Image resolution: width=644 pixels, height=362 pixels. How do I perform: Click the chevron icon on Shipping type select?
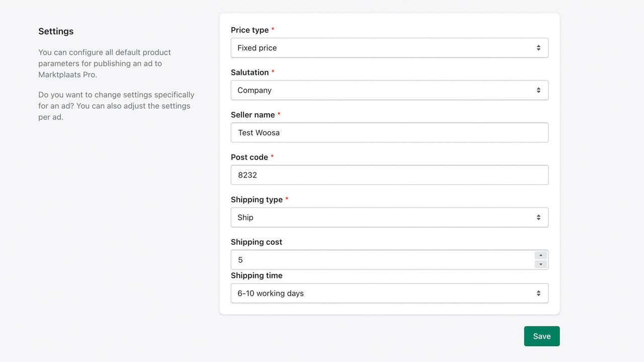coord(538,217)
